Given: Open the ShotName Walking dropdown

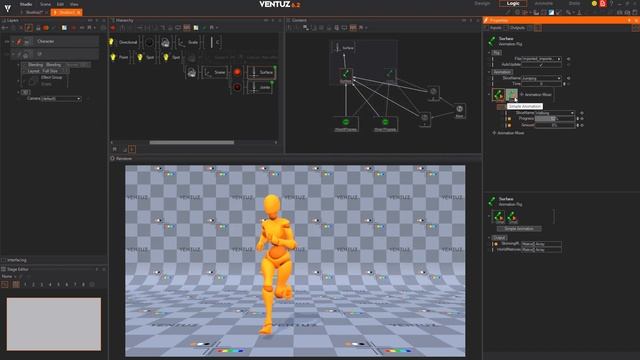Looking at the screenshot, I should (x=554, y=113).
